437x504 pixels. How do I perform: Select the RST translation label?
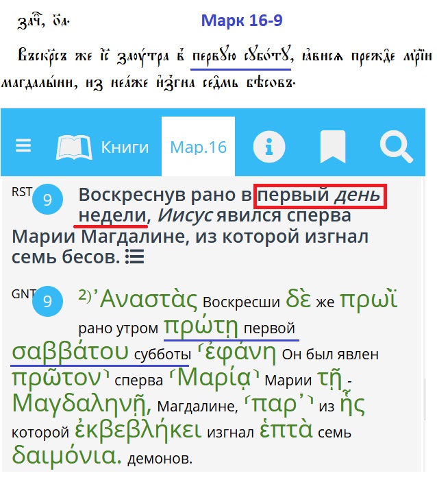pos(22,192)
